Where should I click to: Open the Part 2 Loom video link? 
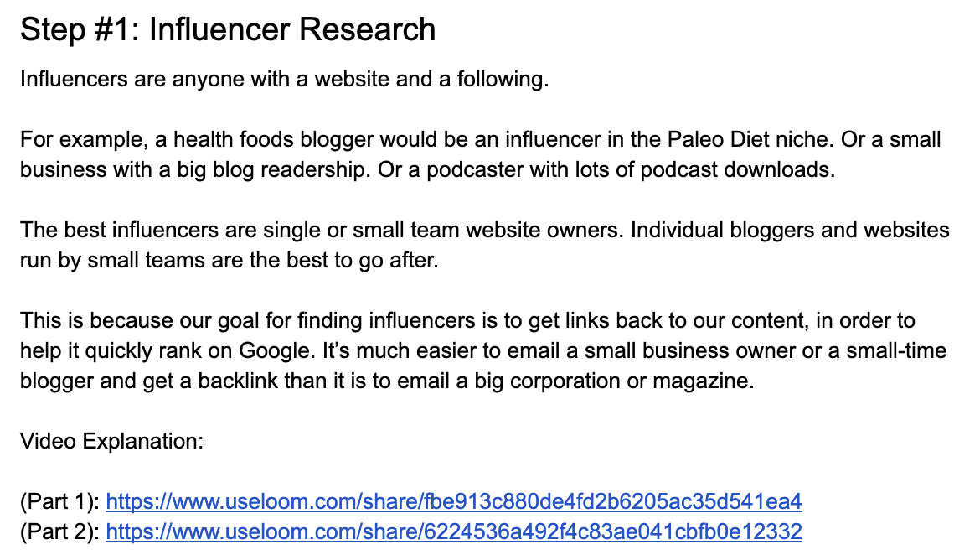point(453,531)
